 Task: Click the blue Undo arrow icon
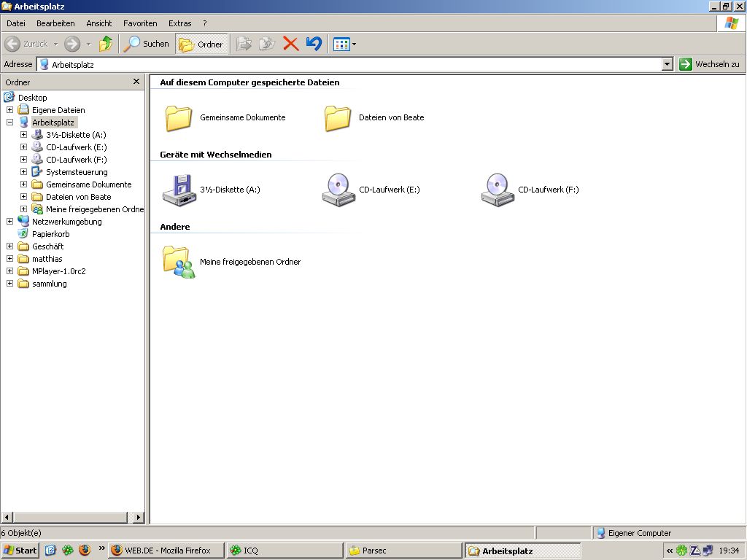point(314,44)
